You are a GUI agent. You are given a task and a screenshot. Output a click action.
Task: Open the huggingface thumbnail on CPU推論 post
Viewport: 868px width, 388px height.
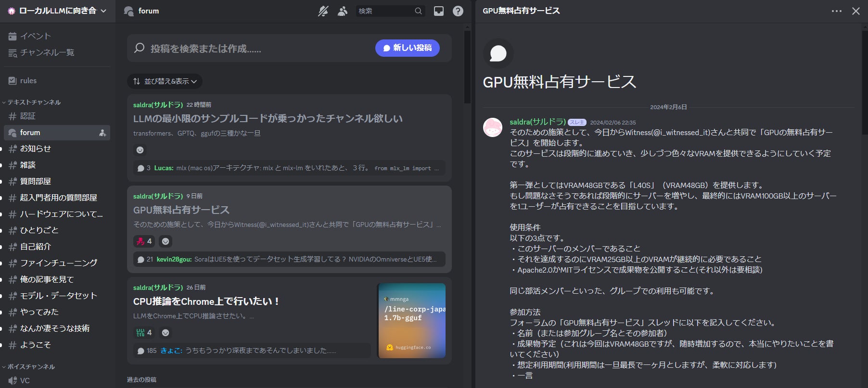pyautogui.click(x=412, y=321)
